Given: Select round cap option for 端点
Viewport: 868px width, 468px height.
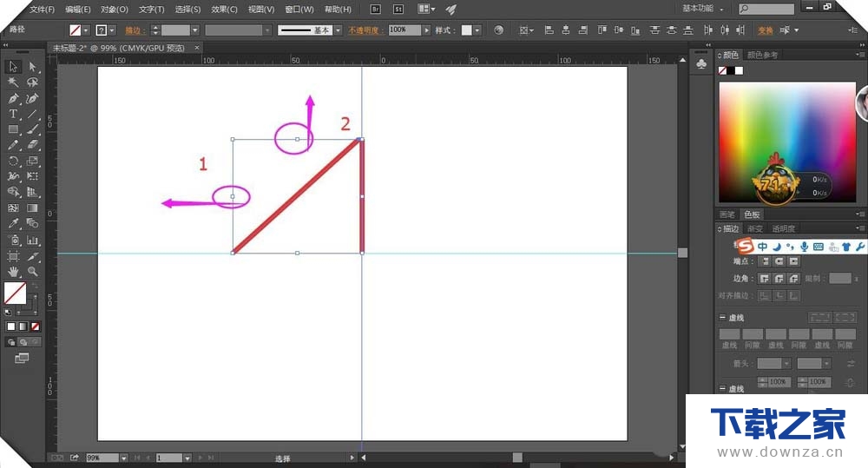Looking at the screenshot, I should 779,260.
